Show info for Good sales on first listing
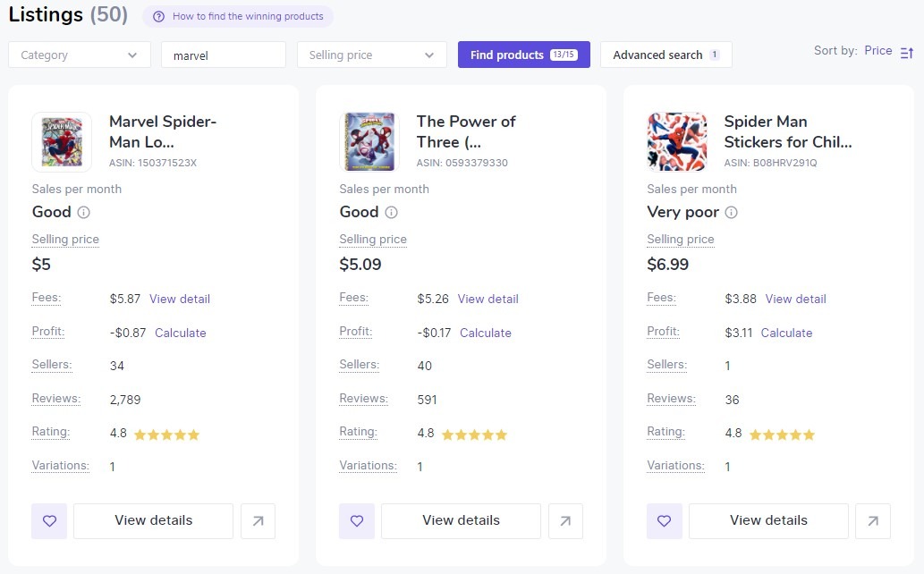This screenshot has width=924, height=574. (x=84, y=212)
